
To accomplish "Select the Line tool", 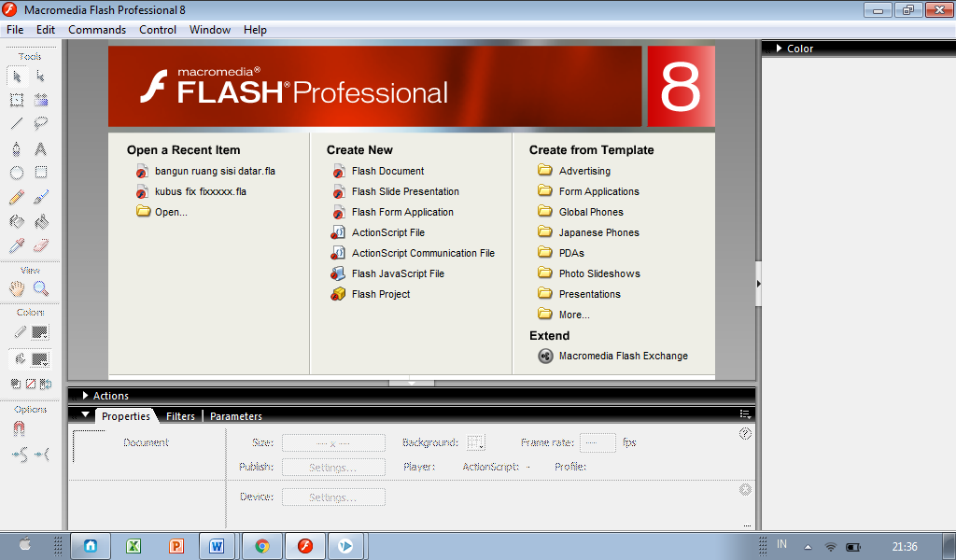I will [x=17, y=124].
